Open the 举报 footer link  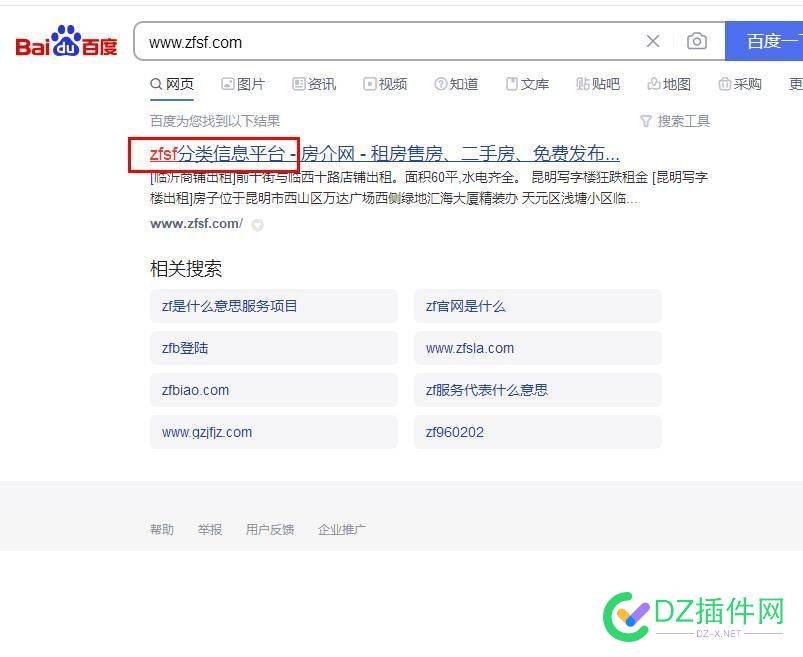coord(210,529)
